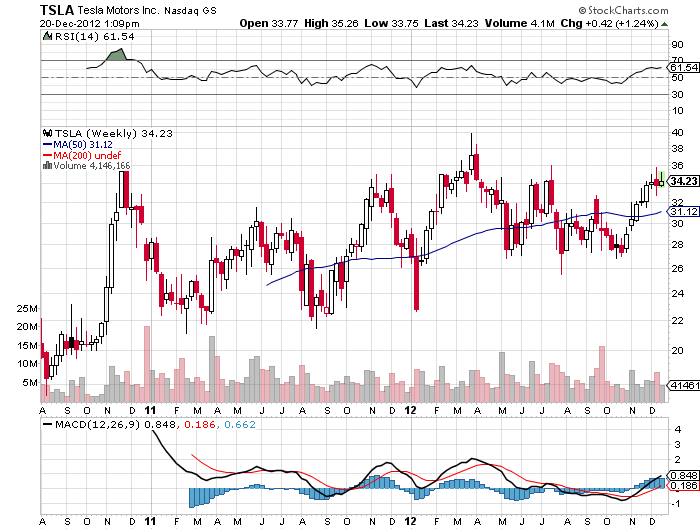Click the 20M volume scale label

tap(27, 327)
